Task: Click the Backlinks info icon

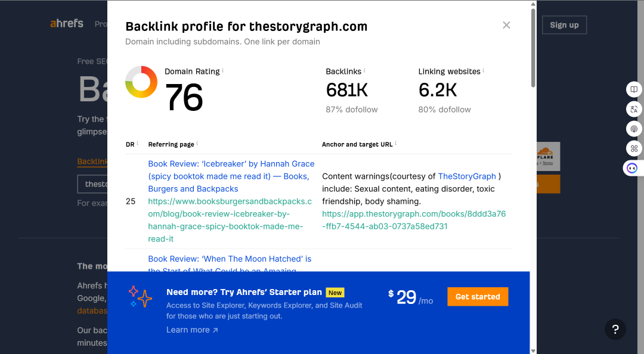Action: click(x=364, y=70)
